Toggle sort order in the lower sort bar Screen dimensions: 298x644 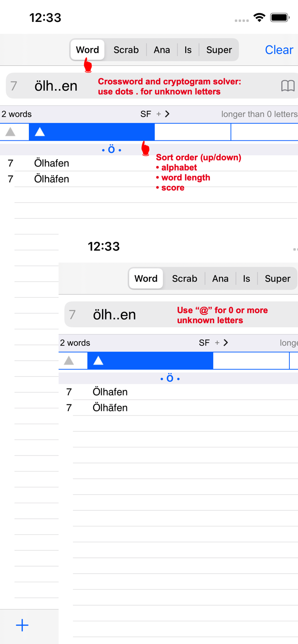pyautogui.click(x=98, y=361)
